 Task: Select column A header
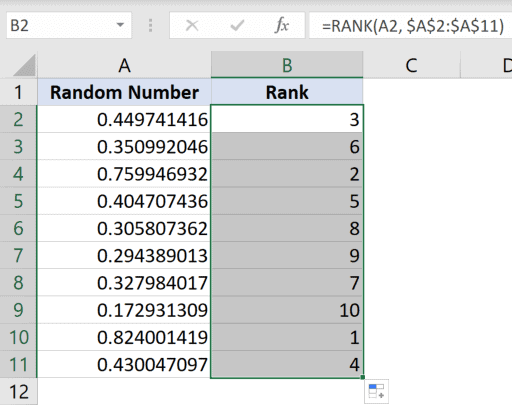pyautogui.click(x=124, y=65)
